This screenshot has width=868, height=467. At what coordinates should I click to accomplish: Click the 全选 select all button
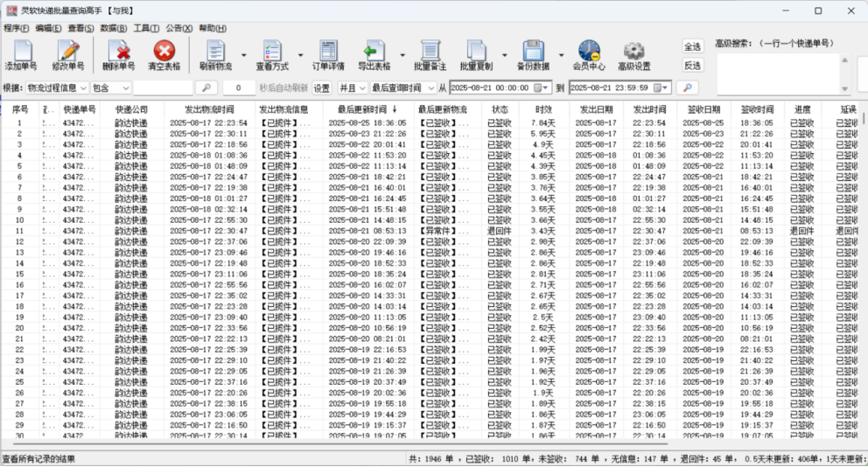pos(692,46)
